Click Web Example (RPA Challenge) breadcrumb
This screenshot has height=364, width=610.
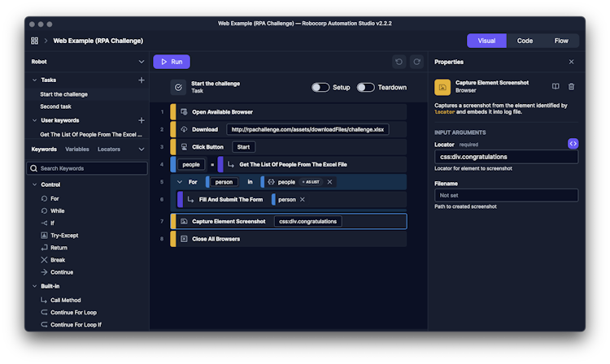[x=98, y=41]
